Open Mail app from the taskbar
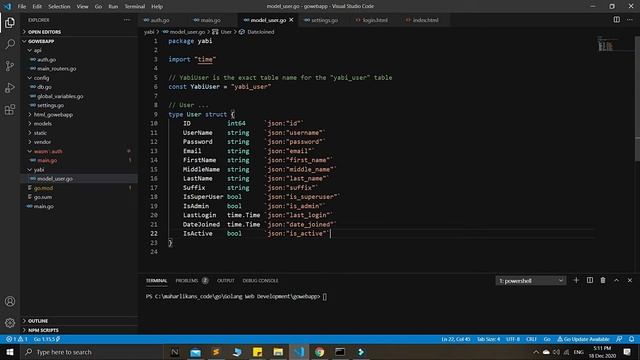Screen dimensions: 640x360 pyautogui.click(x=196, y=352)
